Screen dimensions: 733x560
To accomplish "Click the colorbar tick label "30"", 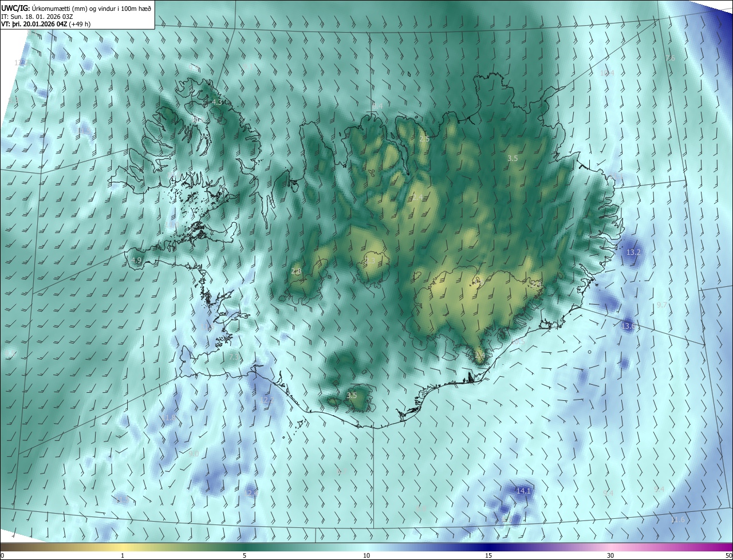I will pyautogui.click(x=610, y=556).
